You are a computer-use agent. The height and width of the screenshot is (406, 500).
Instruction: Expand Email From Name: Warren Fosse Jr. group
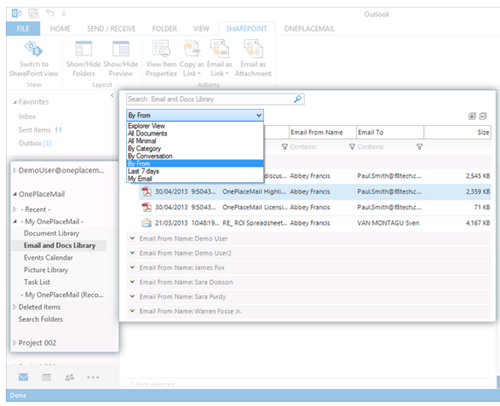pos(132,311)
